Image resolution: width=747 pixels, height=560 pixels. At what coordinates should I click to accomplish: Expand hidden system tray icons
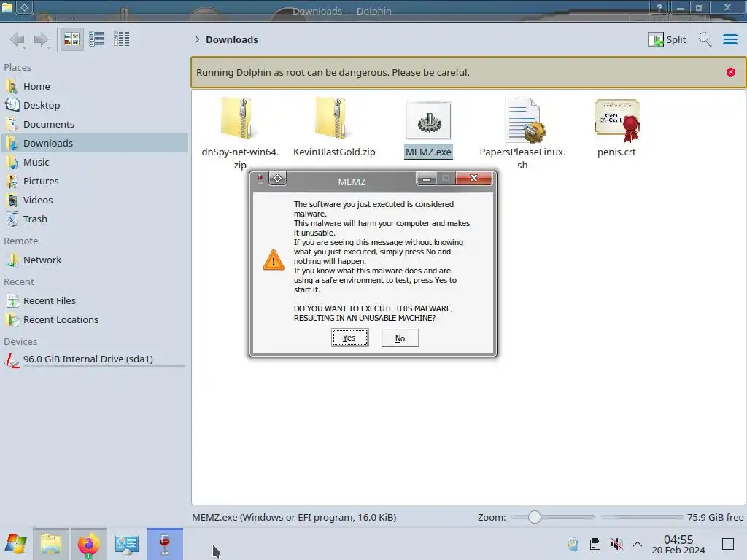[x=638, y=544]
